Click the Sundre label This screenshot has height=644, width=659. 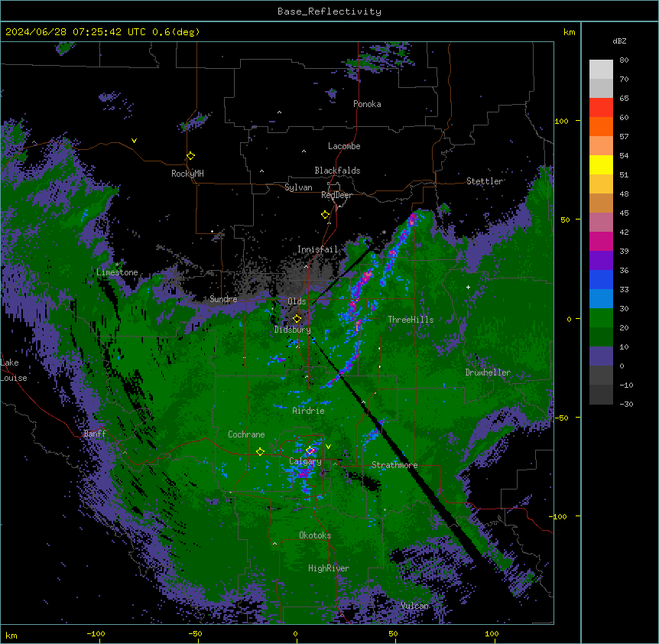223,299
